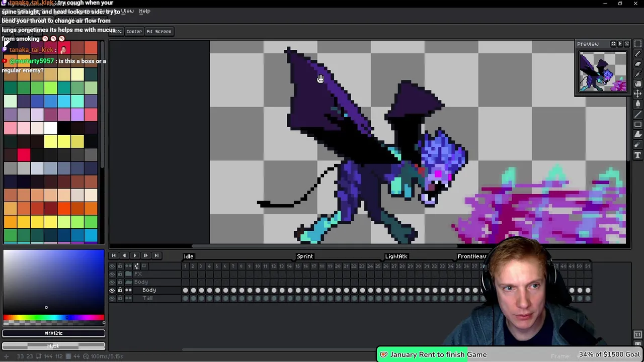Select frame 1 cel on Tail layer
This screenshot has height=362, width=644.
(185, 298)
